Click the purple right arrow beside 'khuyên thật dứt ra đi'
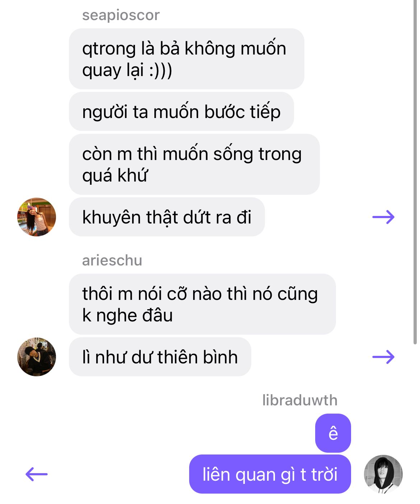 click(x=383, y=217)
